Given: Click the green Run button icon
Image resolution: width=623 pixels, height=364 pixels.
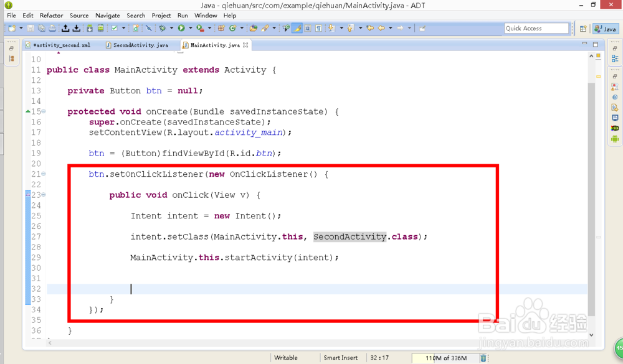Looking at the screenshot, I should click(x=181, y=28).
